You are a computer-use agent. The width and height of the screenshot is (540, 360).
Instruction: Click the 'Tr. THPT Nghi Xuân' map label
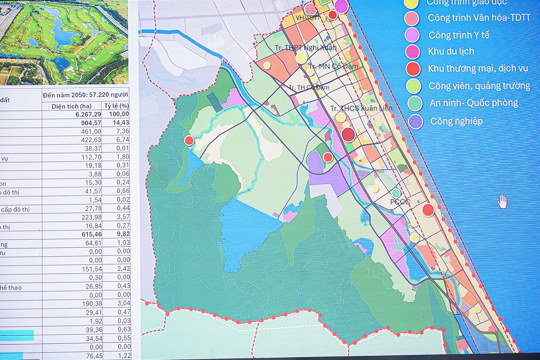304,48
